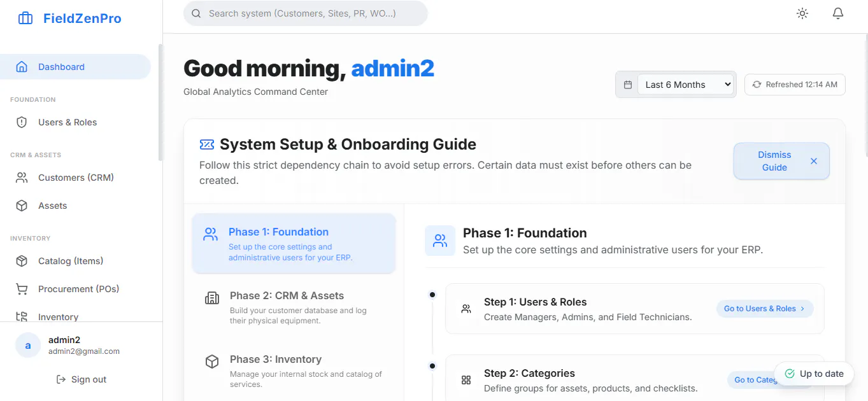Click the box icon in Phase 3 card

pos(212,362)
